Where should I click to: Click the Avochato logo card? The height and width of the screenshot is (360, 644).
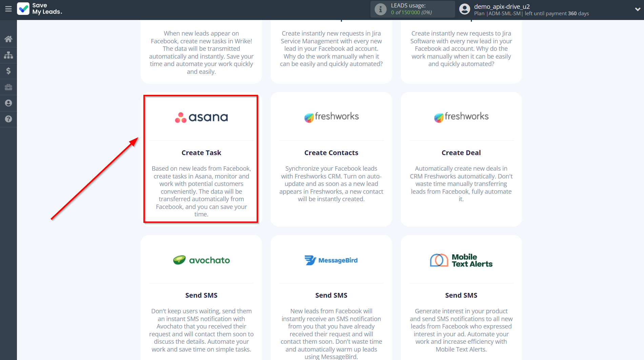click(x=201, y=260)
